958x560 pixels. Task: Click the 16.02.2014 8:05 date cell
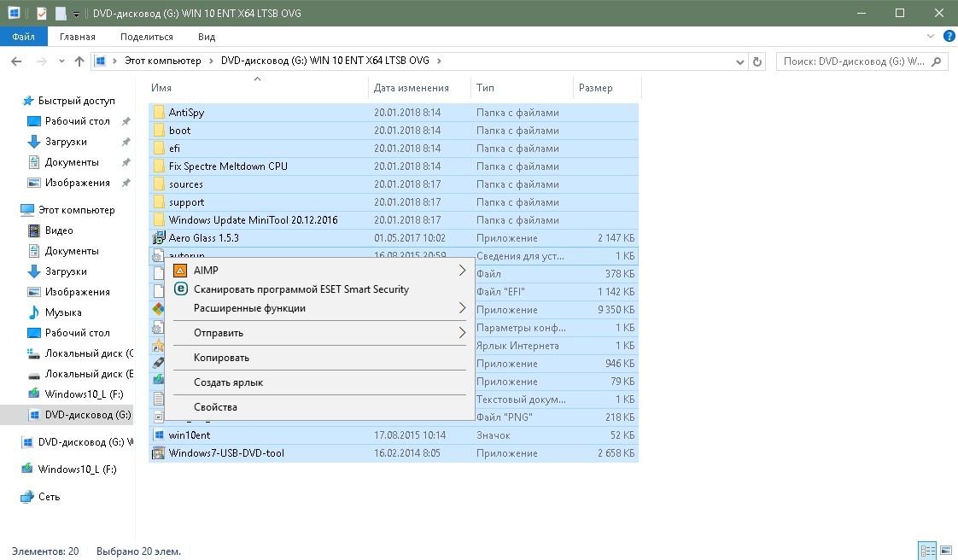pos(407,453)
